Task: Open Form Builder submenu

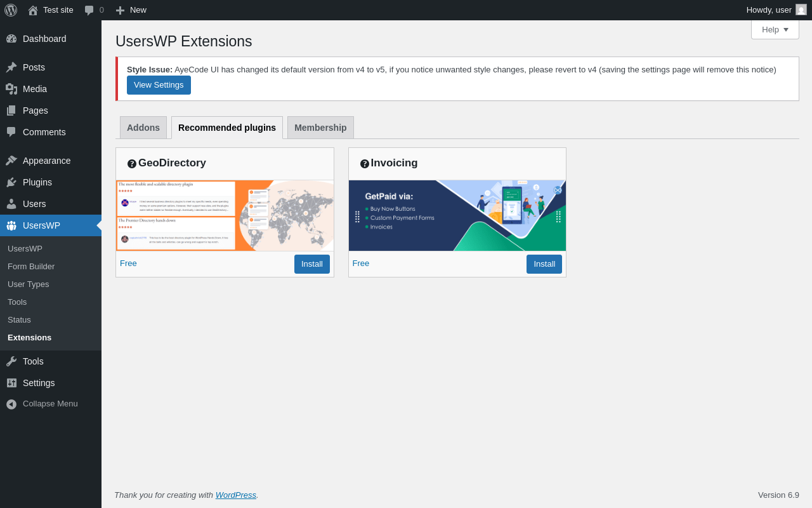Action: [x=51, y=267]
